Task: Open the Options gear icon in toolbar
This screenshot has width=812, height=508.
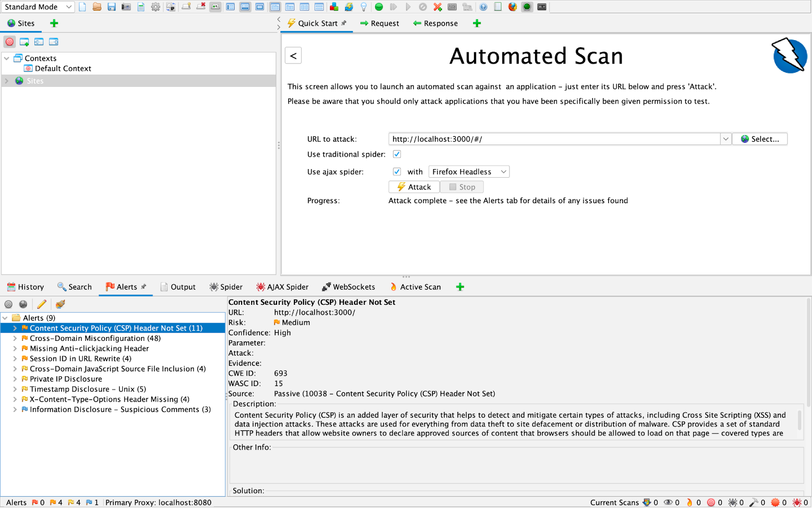Action: (x=156, y=7)
